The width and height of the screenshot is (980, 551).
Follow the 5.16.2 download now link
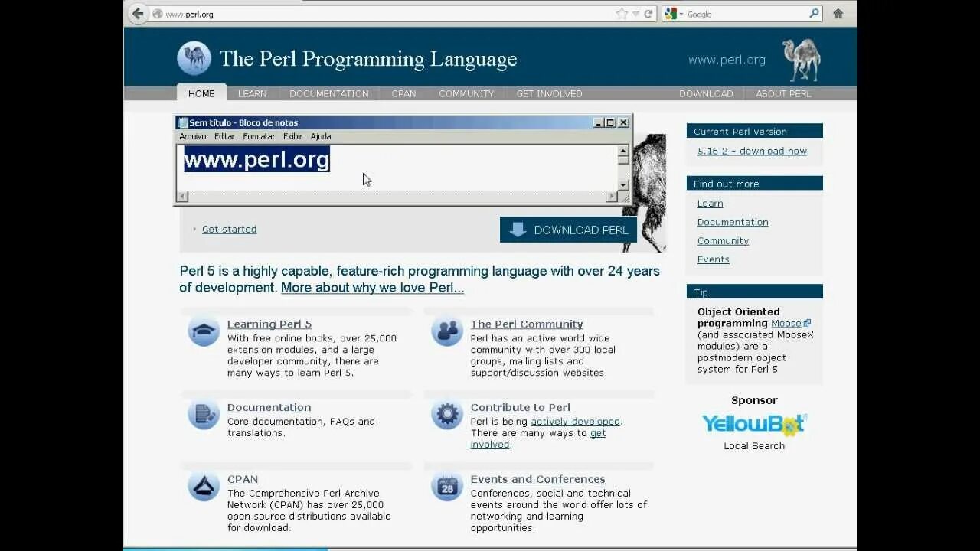[x=752, y=151]
